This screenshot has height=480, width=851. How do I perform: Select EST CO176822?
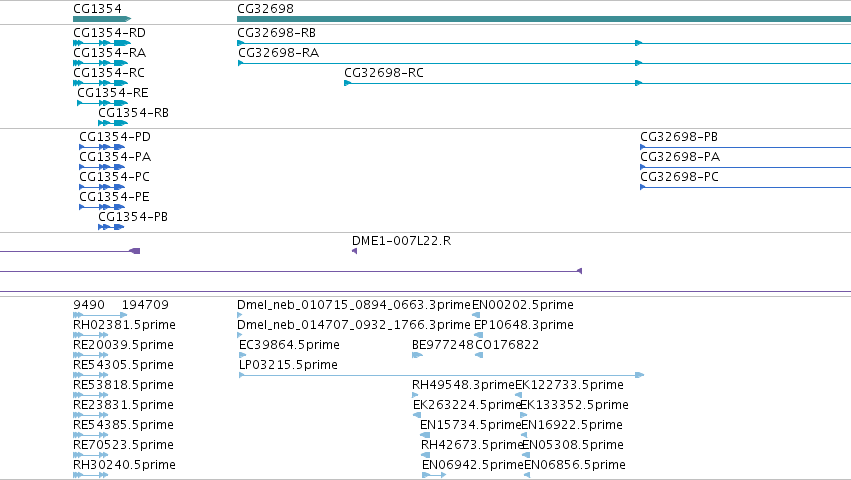click(507, 345)
